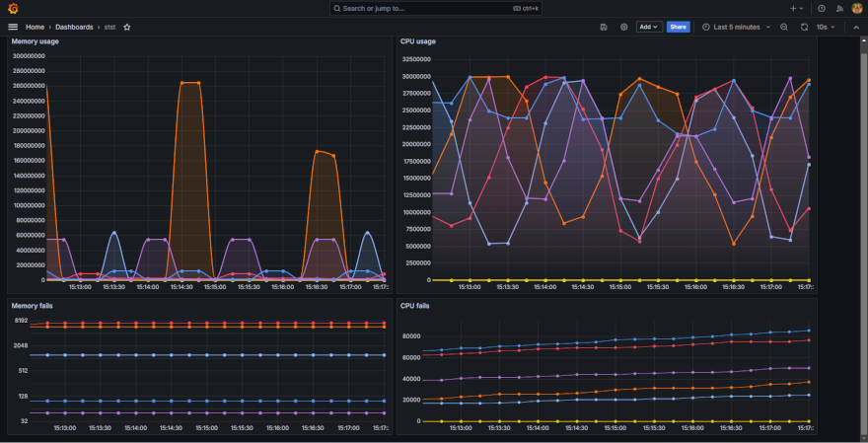Open the 10s refresh interval dropdown
Viewport: 868px width, 443px height.
click(x=825, y=27)
